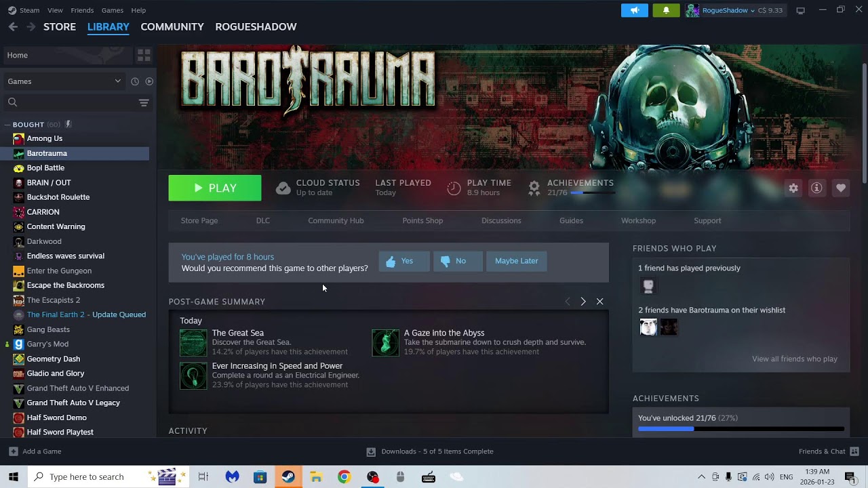
Task: Choose Maybe Later for the review
Action: pyautogui.click(x=516, y=261)
